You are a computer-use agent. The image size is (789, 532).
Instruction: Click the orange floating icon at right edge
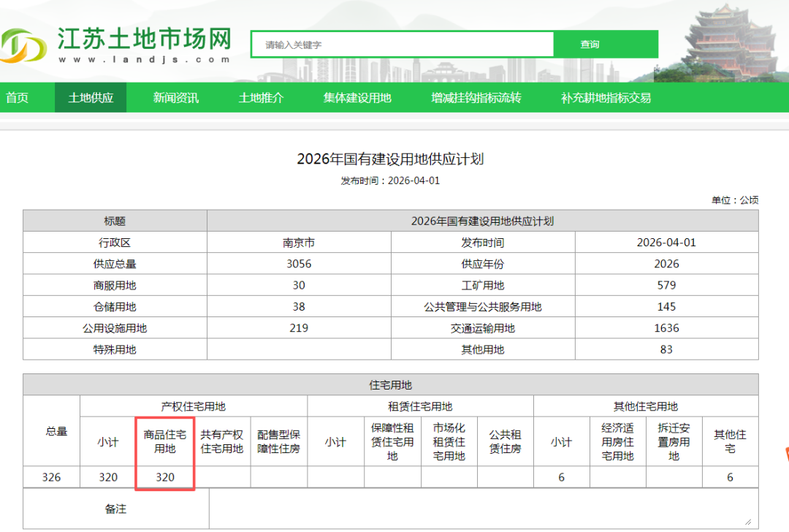(x=785, y=454)
